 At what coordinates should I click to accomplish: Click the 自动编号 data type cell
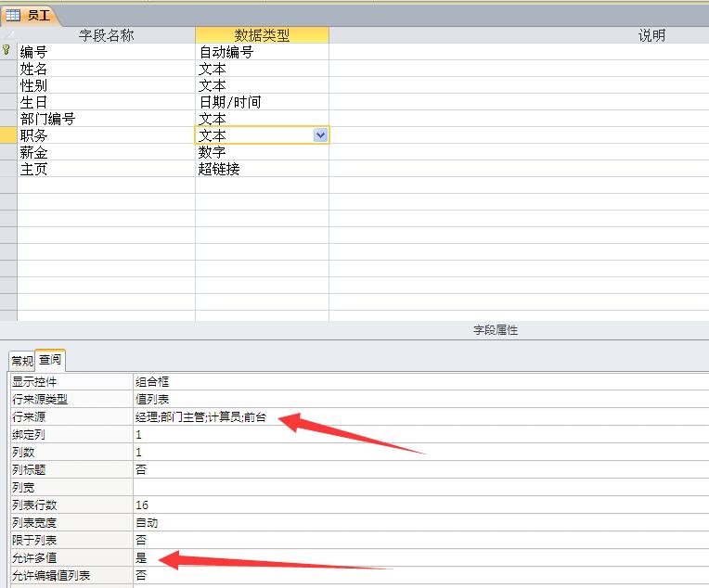[x=263, y=52]
